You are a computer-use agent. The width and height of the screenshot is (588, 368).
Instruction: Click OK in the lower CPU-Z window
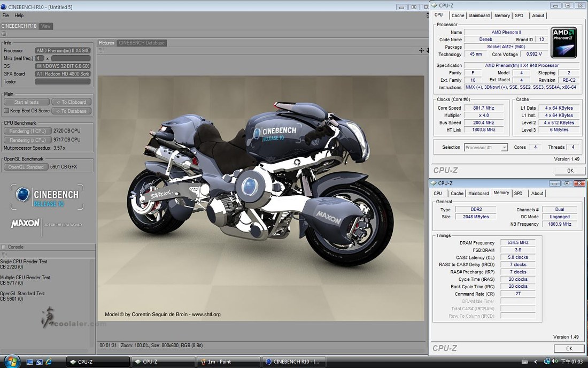click(x=569, y=349)
